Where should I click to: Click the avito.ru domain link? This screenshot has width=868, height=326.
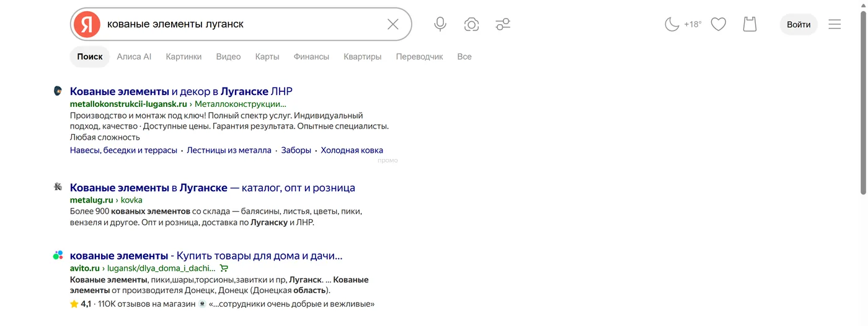85,268
